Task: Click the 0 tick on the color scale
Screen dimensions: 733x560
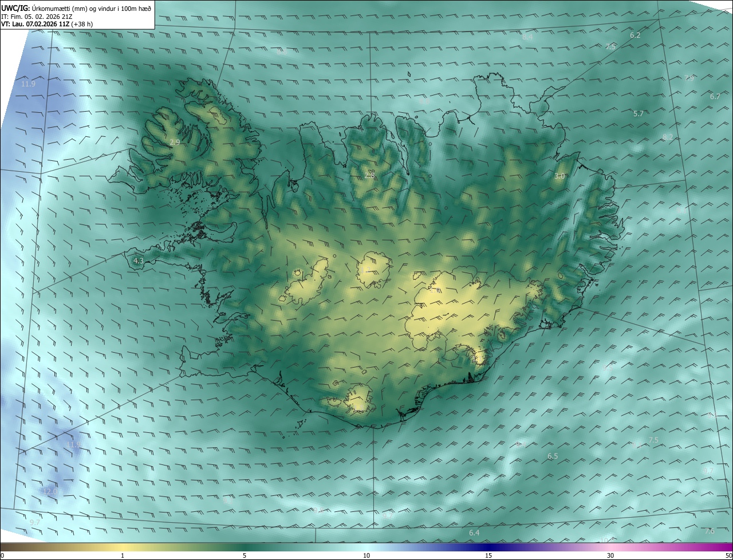Action: tap(2, 555)
